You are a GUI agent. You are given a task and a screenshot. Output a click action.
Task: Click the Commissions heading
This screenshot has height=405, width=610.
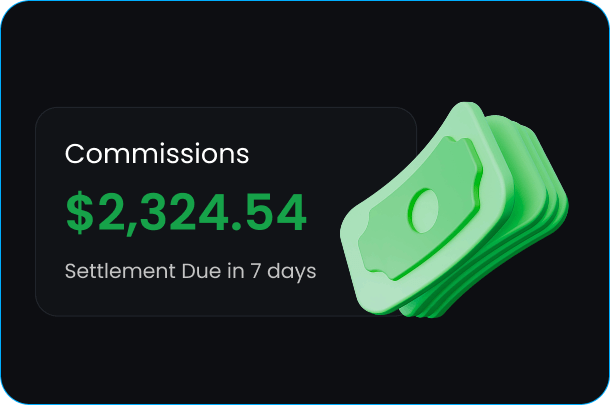157,154
